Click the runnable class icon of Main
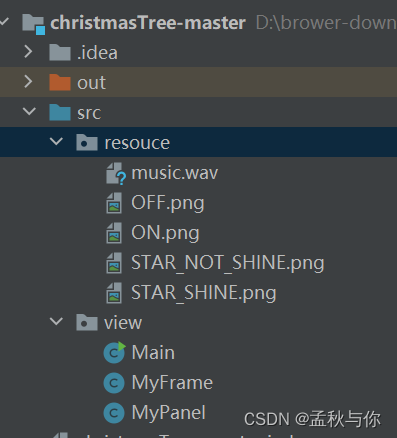The height and width of the screenshot is (438, 397). point(114,352)
